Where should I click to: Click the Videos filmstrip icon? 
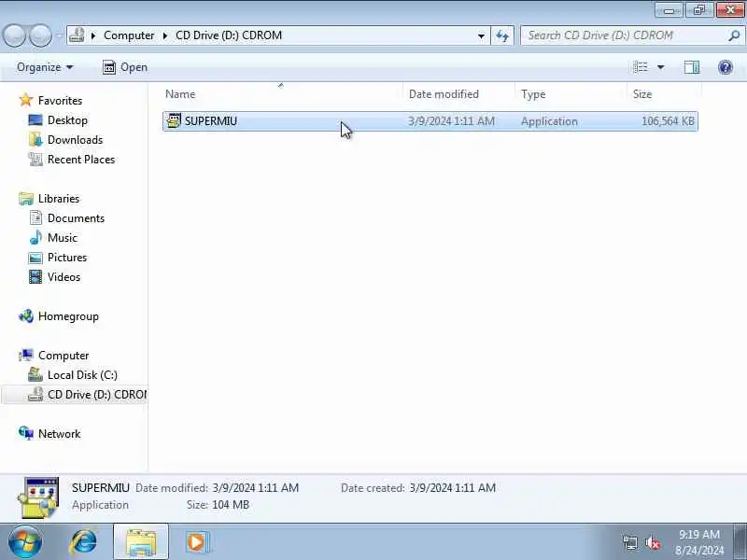pyautogui.click(x=35, y=276)
